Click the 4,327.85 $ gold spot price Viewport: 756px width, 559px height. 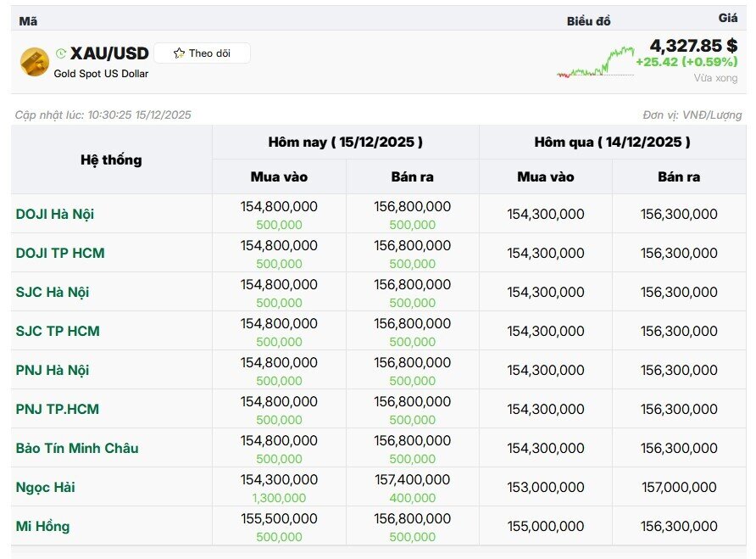click(x=692, y=46)
